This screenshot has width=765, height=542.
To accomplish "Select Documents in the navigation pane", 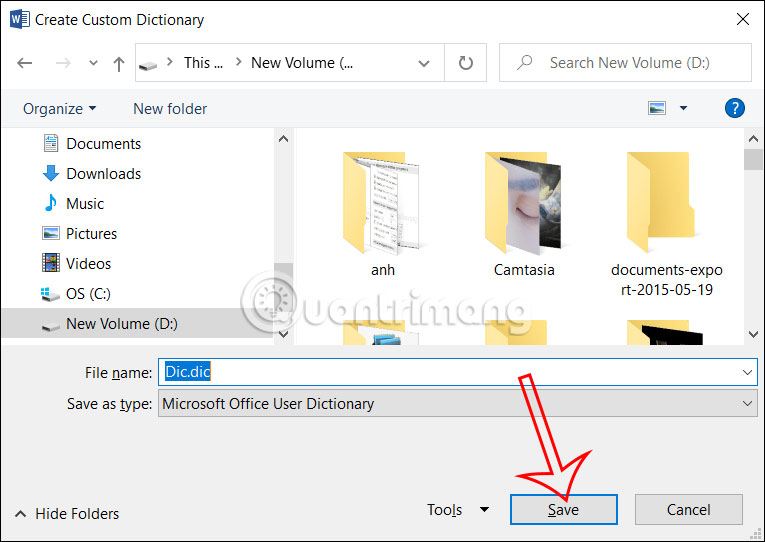I will (x=103, y=144).
